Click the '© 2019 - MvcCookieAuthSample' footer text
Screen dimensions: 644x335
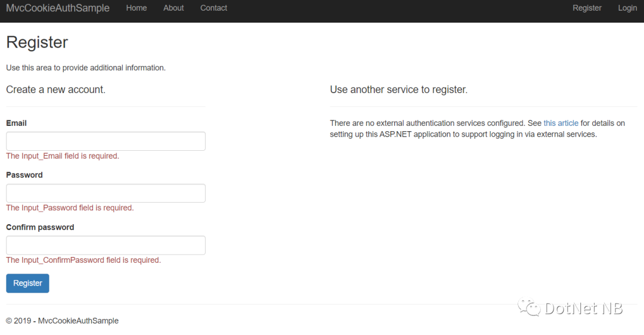point(62,321)
